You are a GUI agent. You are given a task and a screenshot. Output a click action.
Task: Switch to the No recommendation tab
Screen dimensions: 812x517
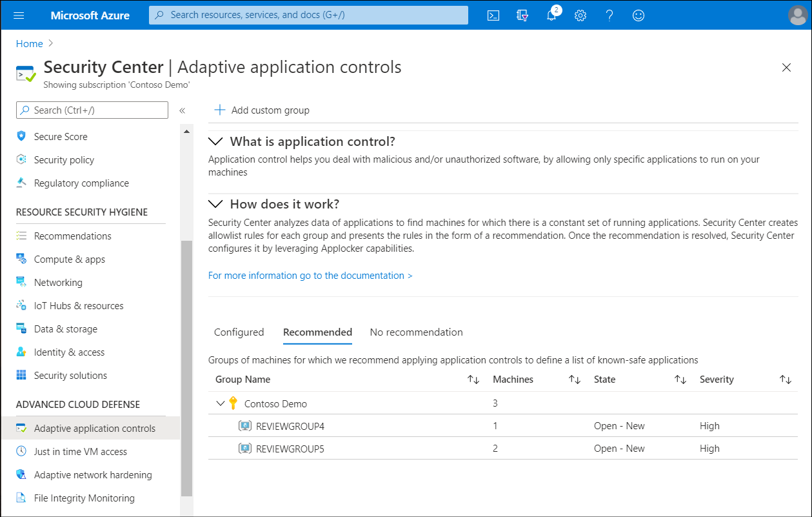417,332
